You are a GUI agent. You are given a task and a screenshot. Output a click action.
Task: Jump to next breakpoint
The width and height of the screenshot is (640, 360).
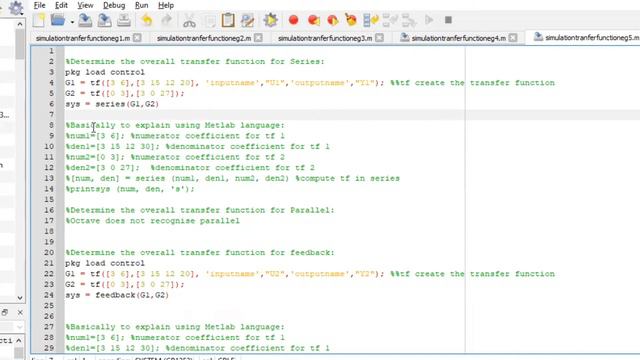click(313, 20)
